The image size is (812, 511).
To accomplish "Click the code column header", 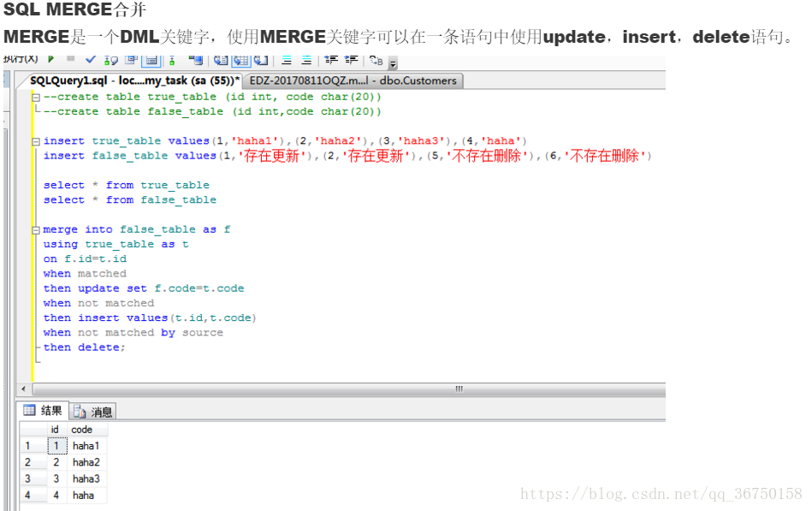I will pos(82,430).
